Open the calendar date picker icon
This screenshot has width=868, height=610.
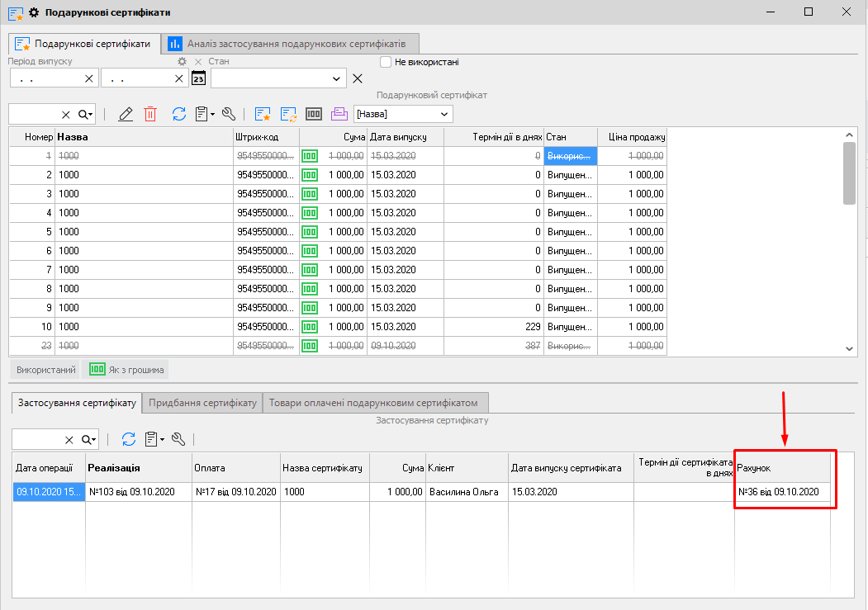pos(198,78)
